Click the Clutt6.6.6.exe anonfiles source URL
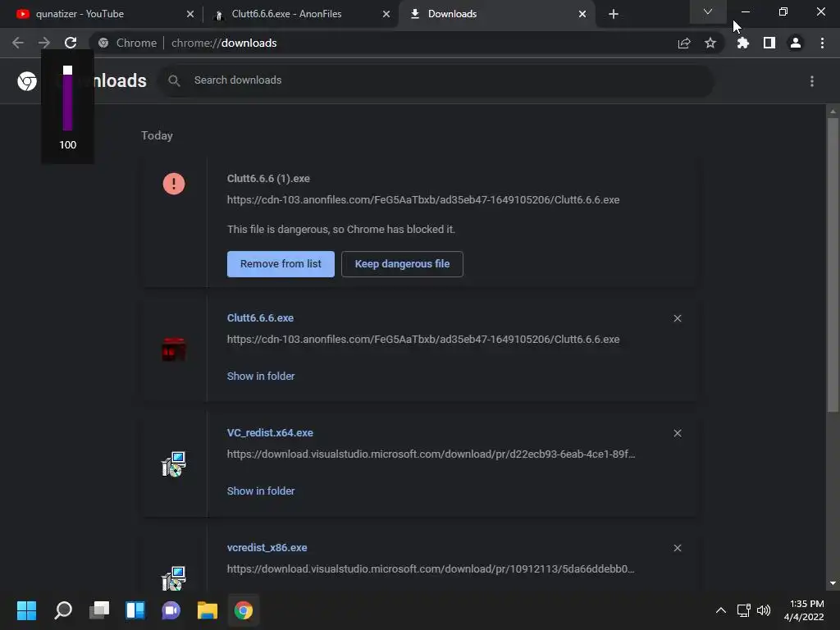 tap(423, 339)
